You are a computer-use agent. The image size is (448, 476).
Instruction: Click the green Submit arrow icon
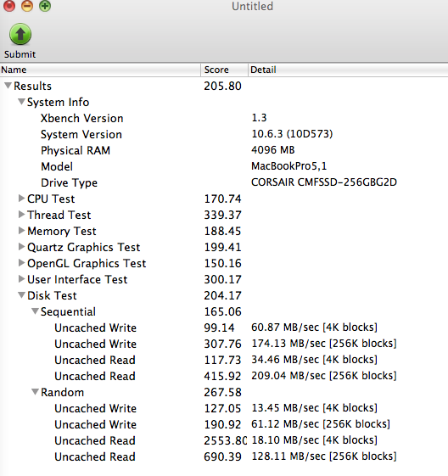tap(20, 34)
